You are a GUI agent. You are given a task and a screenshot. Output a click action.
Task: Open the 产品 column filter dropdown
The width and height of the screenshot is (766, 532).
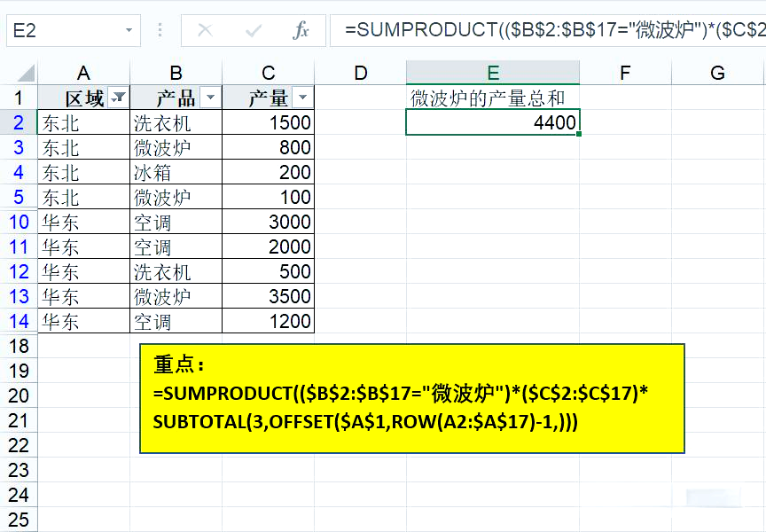[x=210, y=98]
